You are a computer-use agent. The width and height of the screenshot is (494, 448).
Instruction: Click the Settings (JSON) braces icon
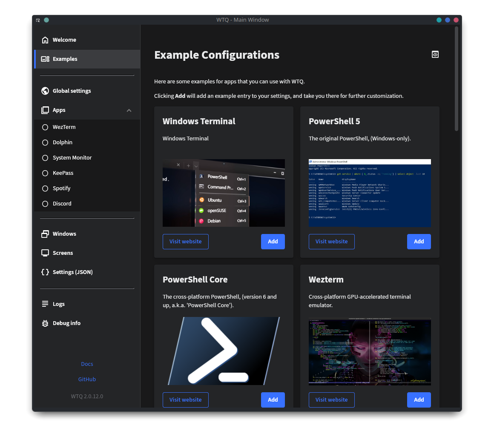pos(45,272)
